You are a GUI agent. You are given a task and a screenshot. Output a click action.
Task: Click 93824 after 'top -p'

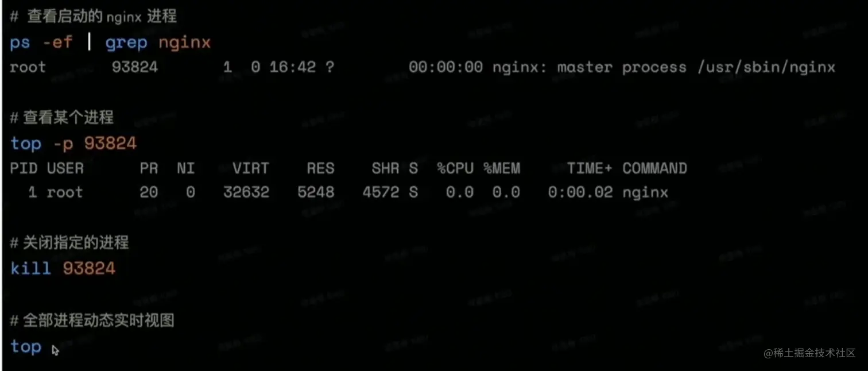point(110,143)
